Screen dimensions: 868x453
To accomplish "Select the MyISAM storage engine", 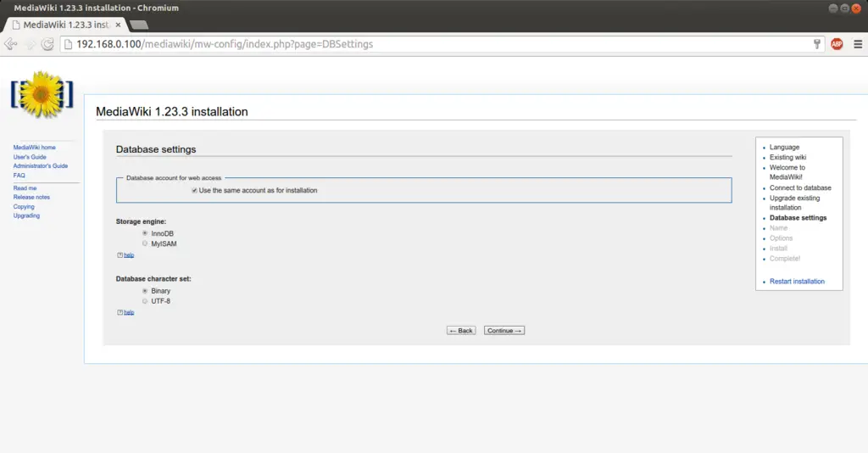I will 145,243.
